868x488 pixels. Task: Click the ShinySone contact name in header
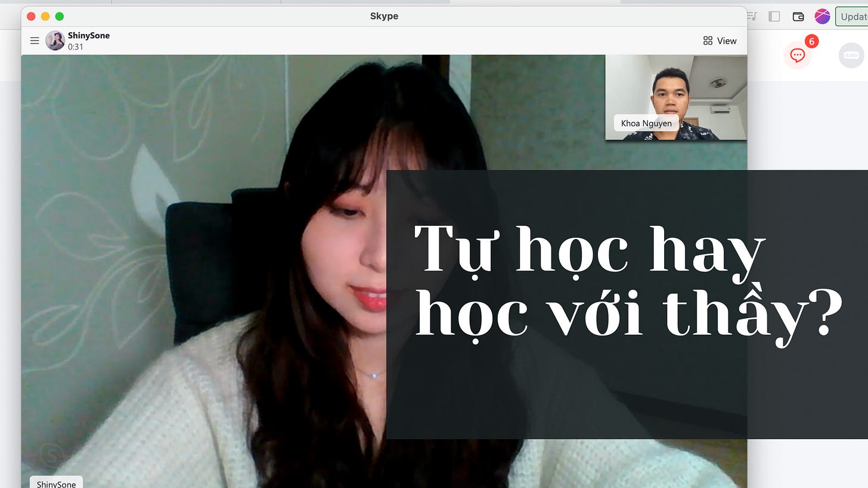(89, 35)
